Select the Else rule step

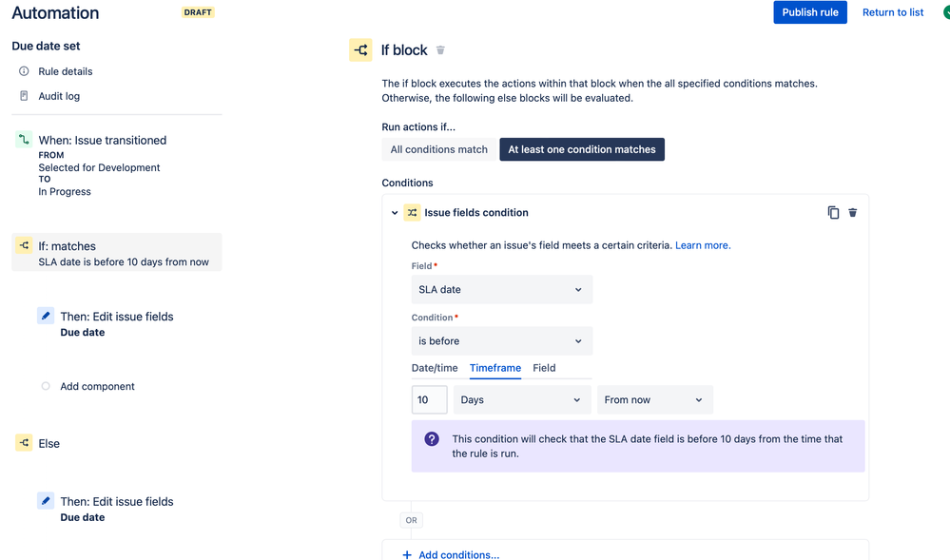[49, 444]
